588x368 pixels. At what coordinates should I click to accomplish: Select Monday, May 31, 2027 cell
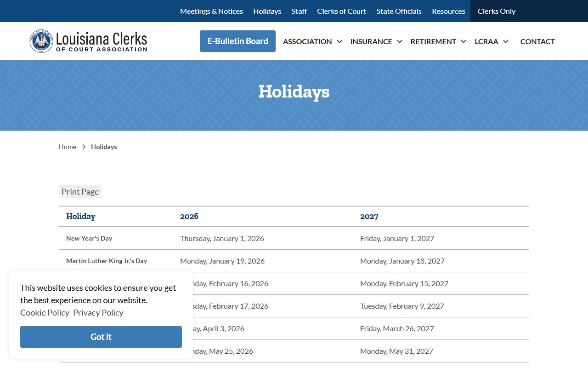coord(396,351)
